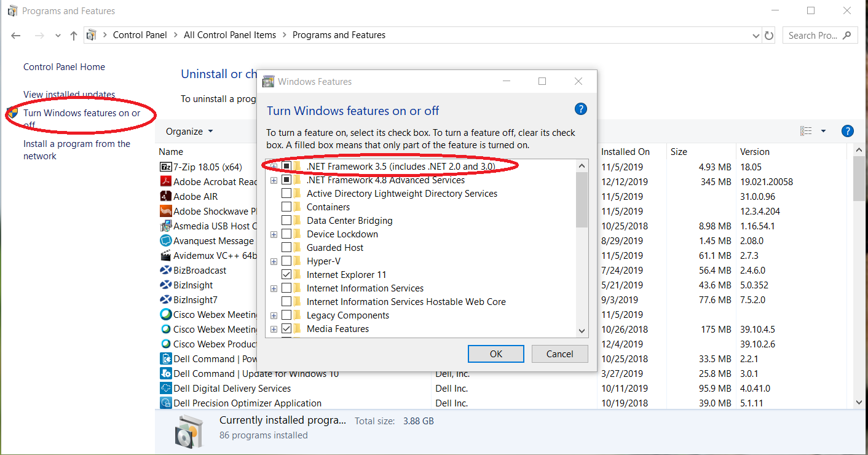Image resolution: width=868 pixels, height=455 pixels.
Task: Click the Dell Command Power icon
Action: (x=165, y=358)
